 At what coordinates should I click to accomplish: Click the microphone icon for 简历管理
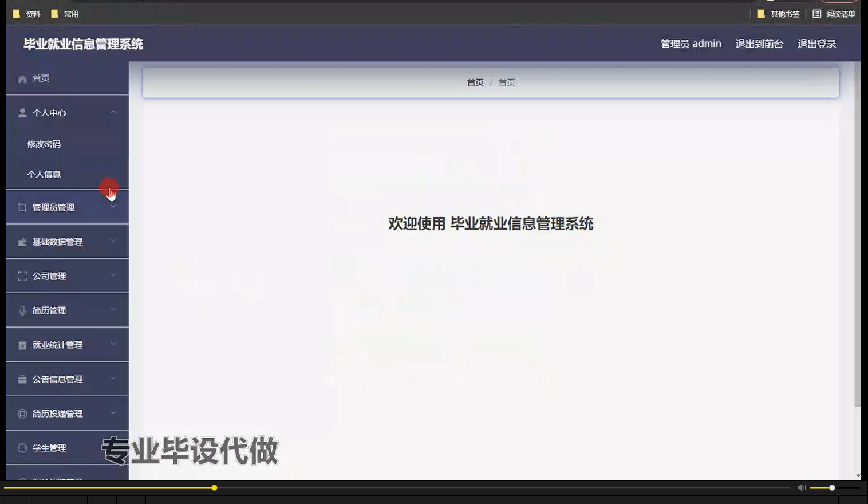(x=22, y=310)
